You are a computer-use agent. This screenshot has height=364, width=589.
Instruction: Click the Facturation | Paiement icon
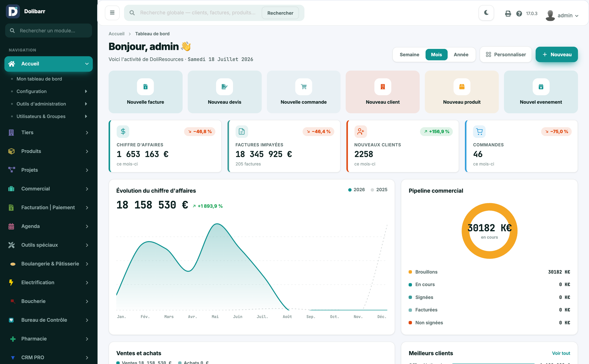12,207
